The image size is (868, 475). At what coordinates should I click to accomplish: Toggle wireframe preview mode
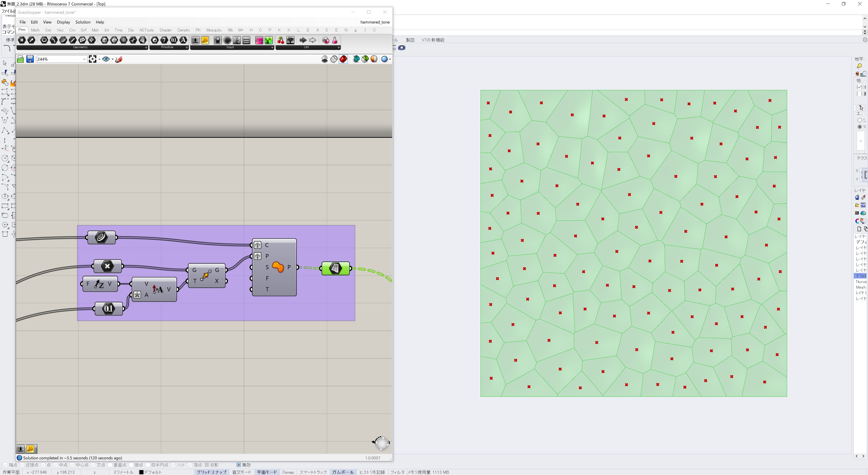[x=334, y=59]
